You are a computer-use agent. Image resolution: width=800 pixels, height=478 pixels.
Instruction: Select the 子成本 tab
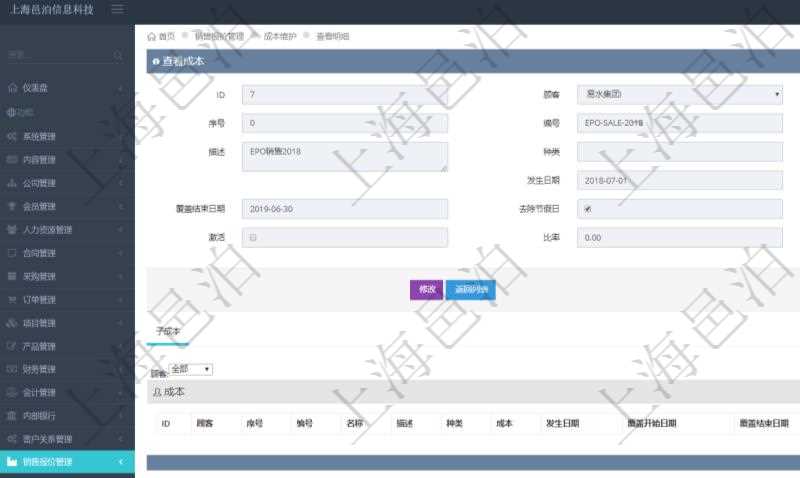click(168, 331)
